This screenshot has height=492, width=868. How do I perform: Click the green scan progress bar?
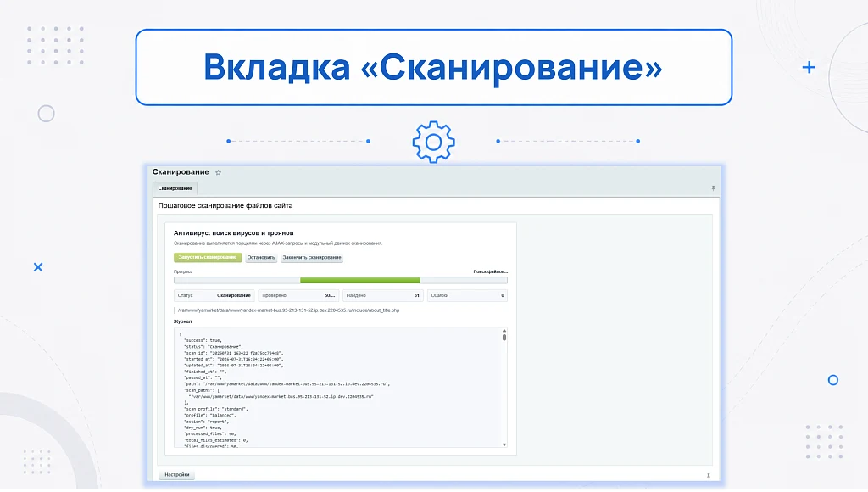[x=359, y=280]
